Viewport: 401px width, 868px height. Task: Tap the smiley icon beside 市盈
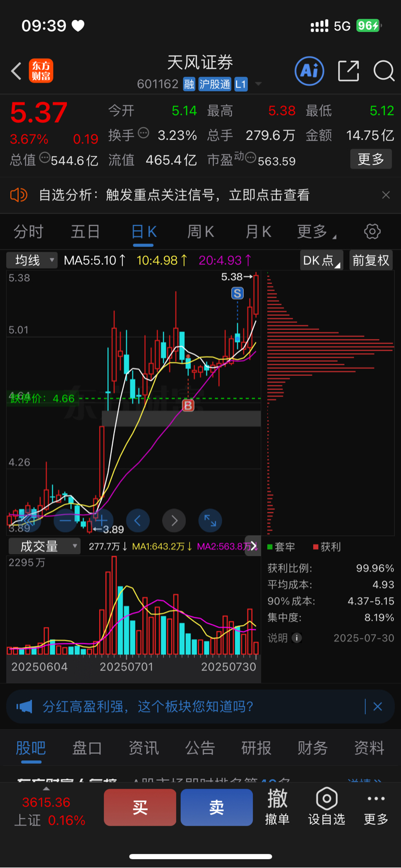tap(251, 157)
